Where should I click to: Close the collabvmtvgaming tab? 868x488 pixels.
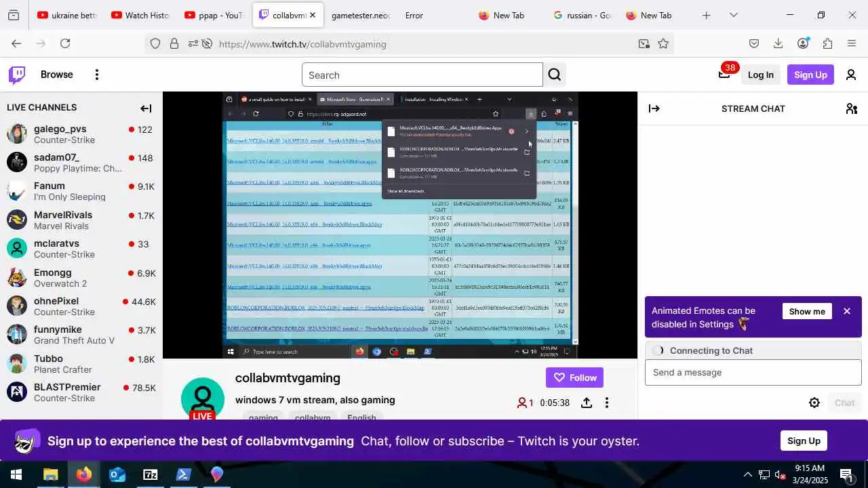point(313,15)
